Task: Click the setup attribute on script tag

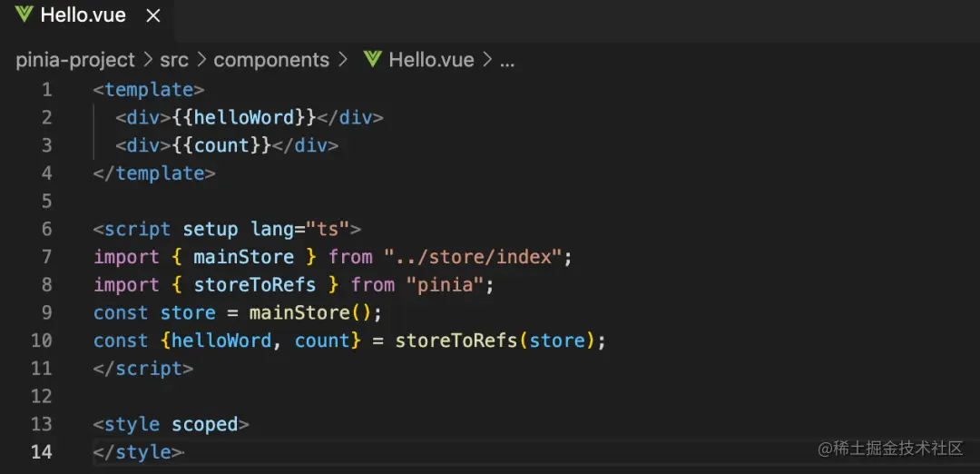Action: 211,230
